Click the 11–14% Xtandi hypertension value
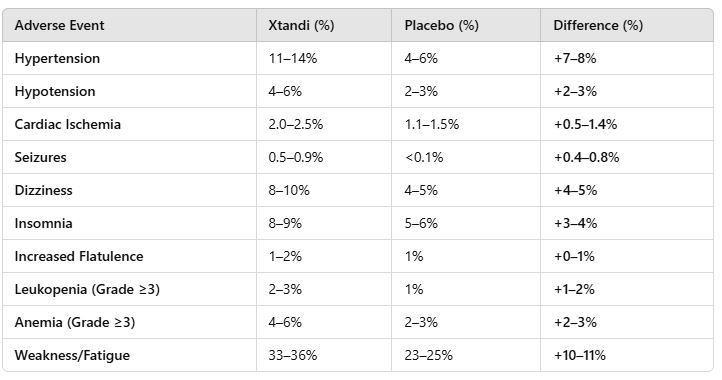722x380 pixels. (293, 58)
